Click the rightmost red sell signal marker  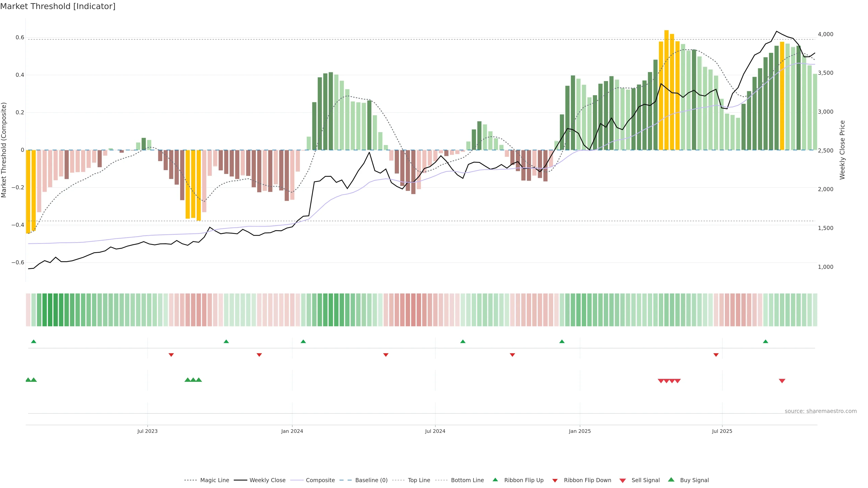point(782,381)
